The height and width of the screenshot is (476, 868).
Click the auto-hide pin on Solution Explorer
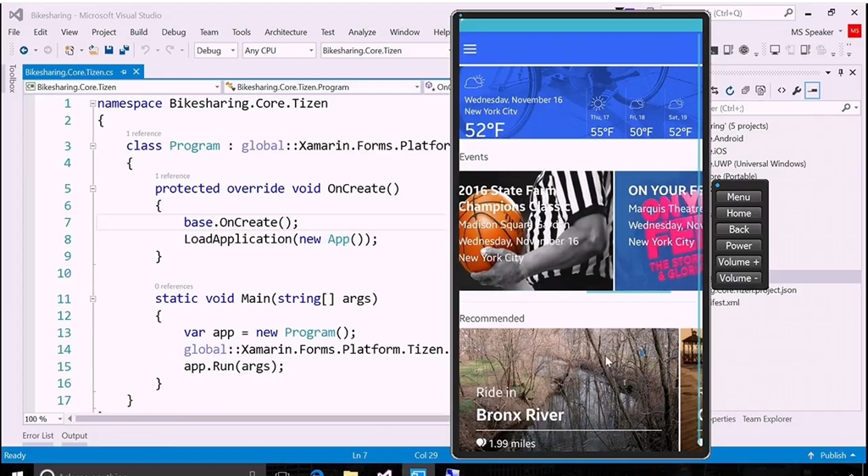(840, 73)
